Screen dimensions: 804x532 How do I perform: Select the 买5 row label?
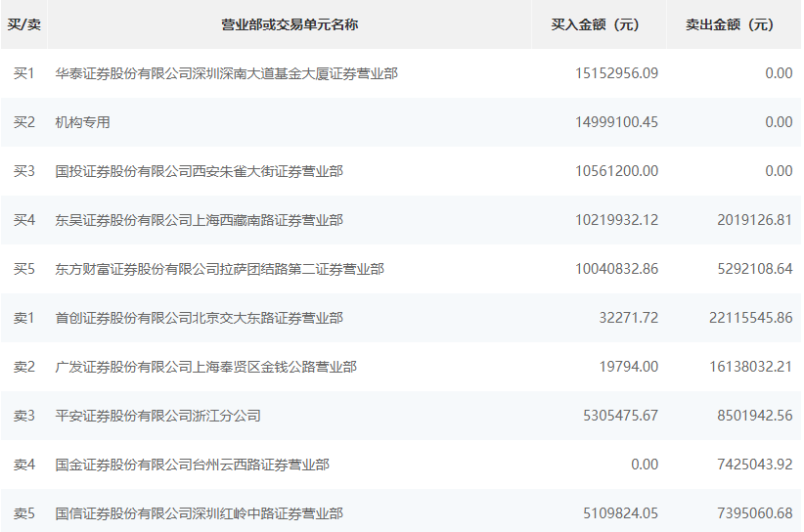(24, 269)
